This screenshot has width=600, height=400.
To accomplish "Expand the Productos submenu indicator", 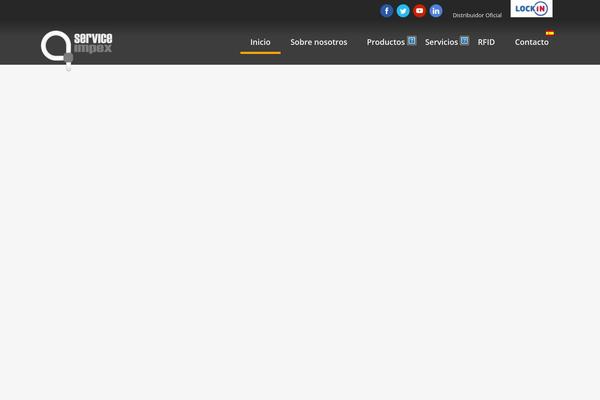I will (x=411, y=41).
